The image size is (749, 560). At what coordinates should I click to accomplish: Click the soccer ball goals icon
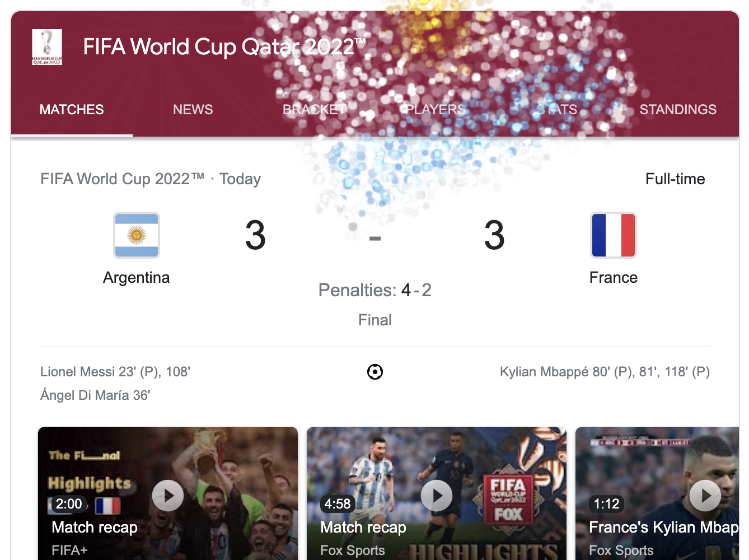(x=374, y=371)
